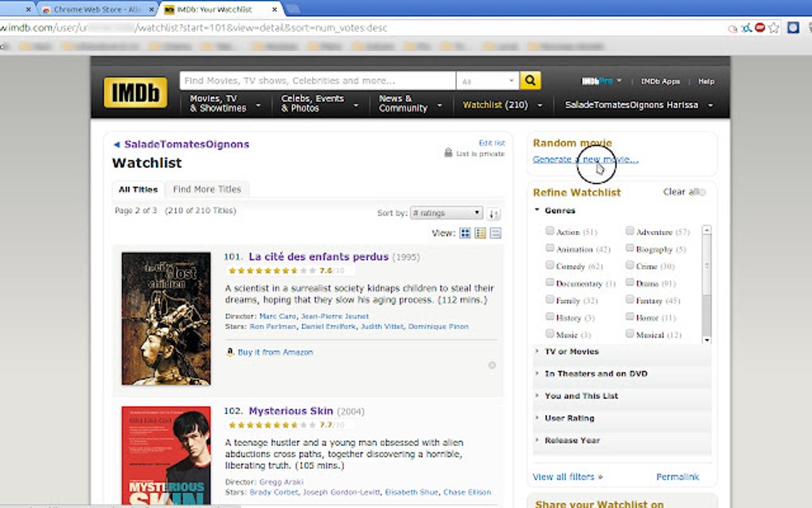
Task: Check the Animation genre checkbox
Action: [x=550, y=248]
